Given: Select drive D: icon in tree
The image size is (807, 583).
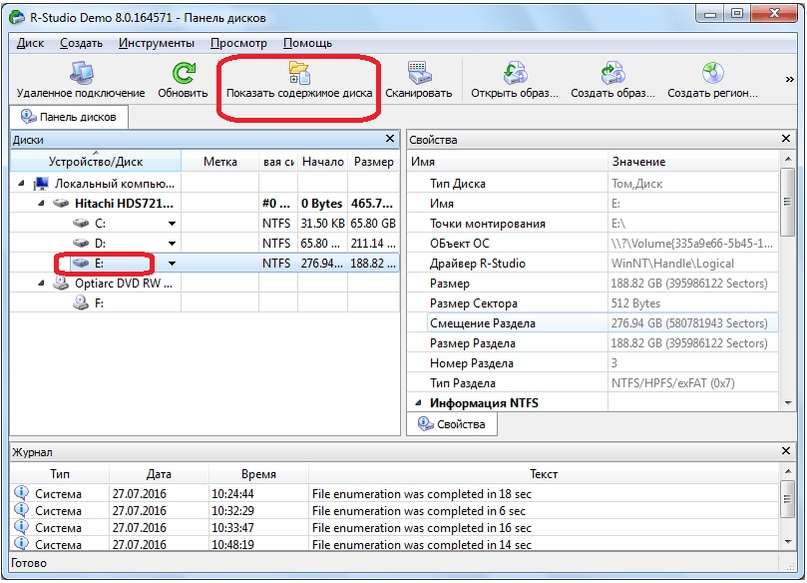Looking at the screenshot, I should [x=81, y=243].
